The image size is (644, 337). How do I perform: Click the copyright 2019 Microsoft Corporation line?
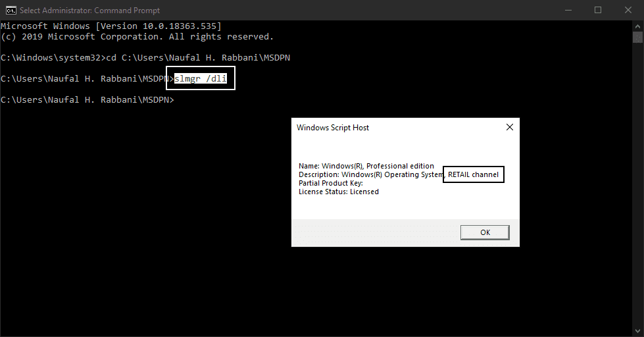pos(137,37)
